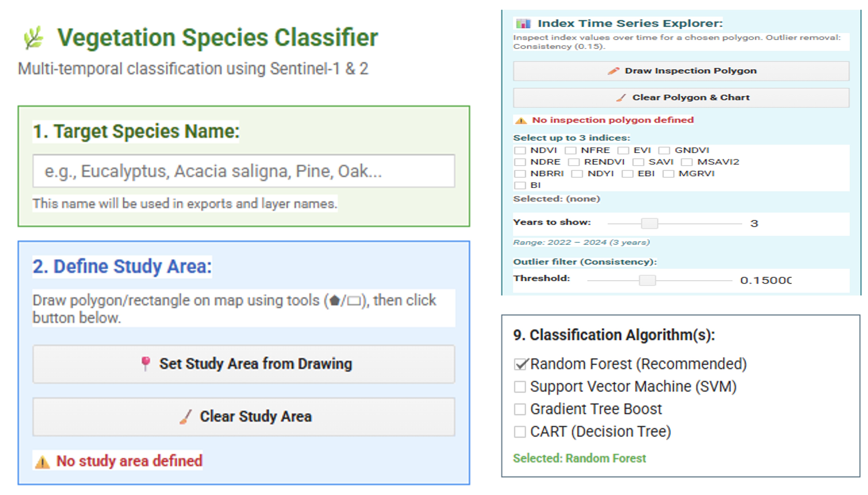This screenshot has width=868, height=495.
Task: Click the Years to show slider handle
Action: [650, 223]
